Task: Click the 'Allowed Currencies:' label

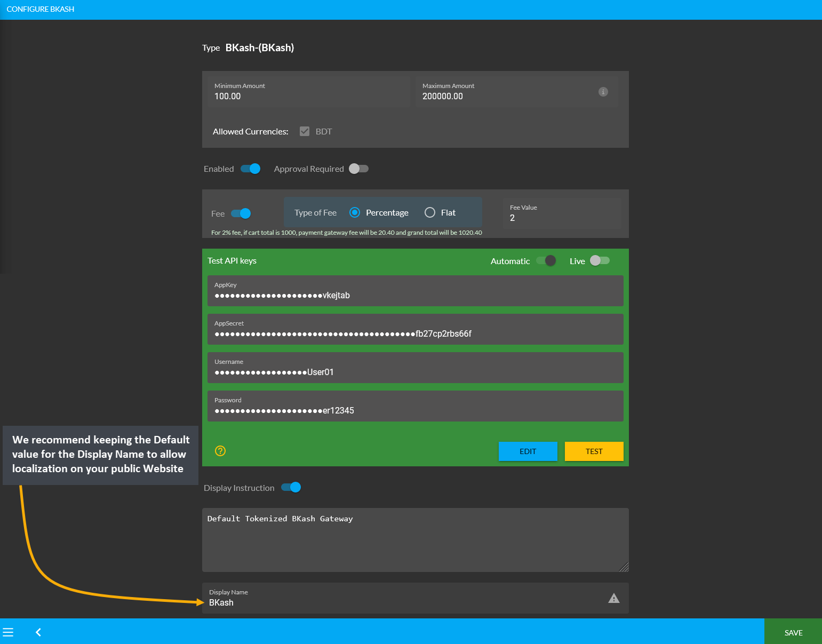Action: 251,131
